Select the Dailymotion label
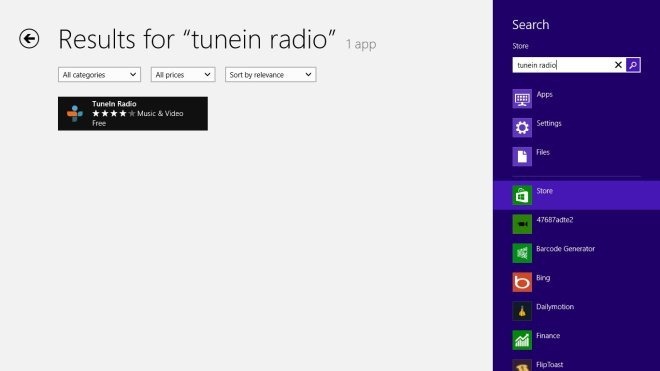 tap(555, 307)
